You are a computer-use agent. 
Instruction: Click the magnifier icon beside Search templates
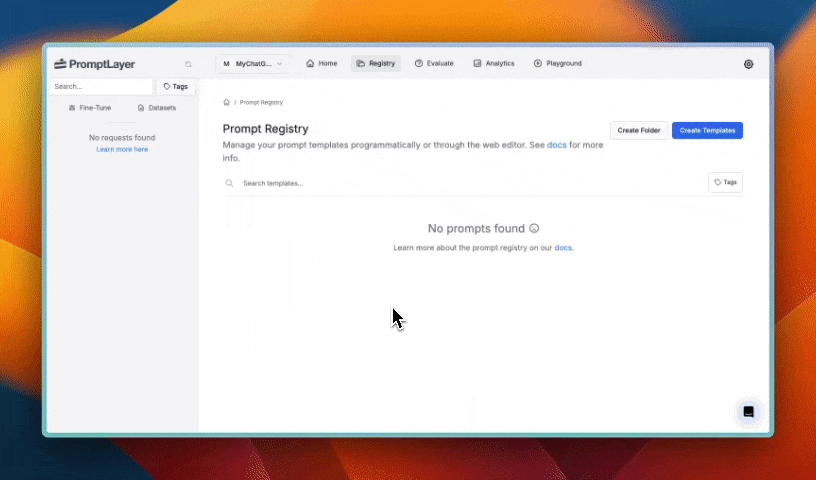pos(229,183)
